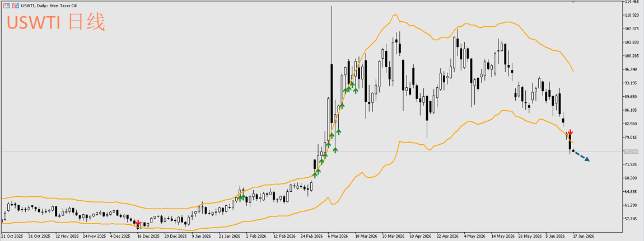
Task: Click the 107.375 price scale label
Action: point(631,29)
